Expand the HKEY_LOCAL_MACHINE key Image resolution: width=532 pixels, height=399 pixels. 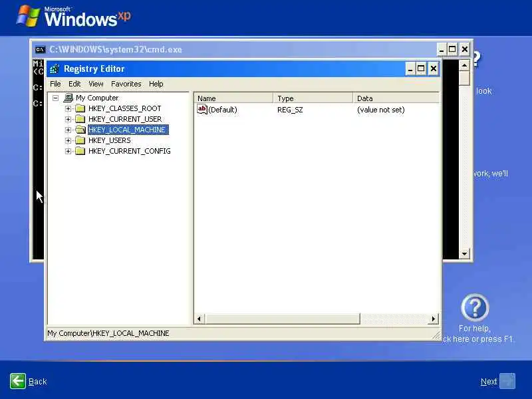click(68, 130)
